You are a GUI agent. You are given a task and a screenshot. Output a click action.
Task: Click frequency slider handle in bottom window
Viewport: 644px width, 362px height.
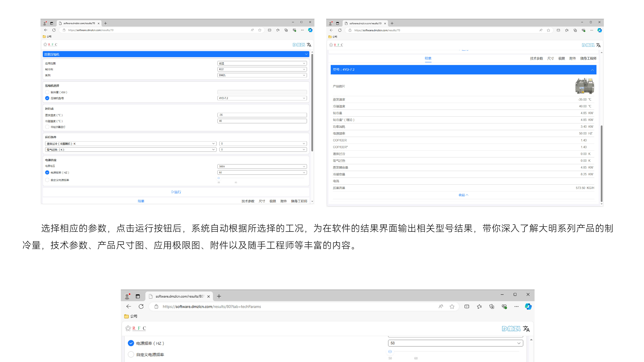coord(390,351)
